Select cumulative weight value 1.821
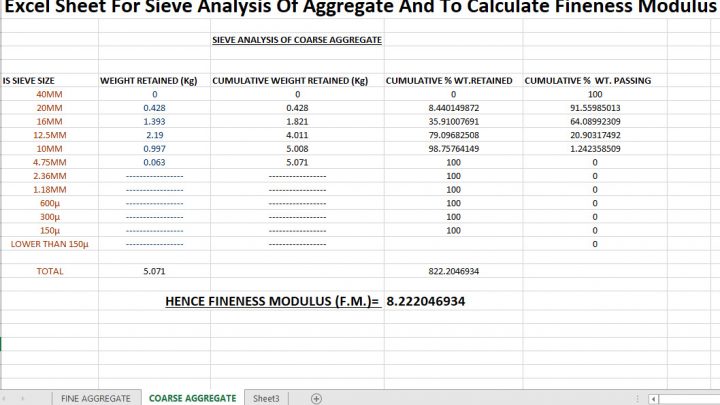Viewport: 720px width, 405px height. click(x=297, y=122)
